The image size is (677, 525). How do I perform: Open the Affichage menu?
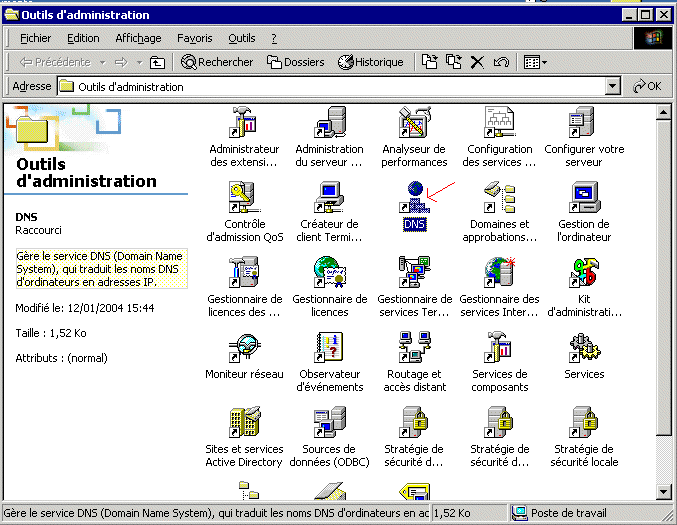point(138,38)
